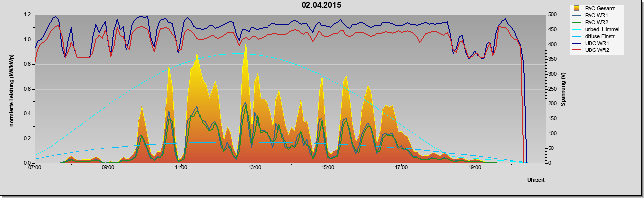Click the 1.2 value on power axis

click(x=28, y=15)
